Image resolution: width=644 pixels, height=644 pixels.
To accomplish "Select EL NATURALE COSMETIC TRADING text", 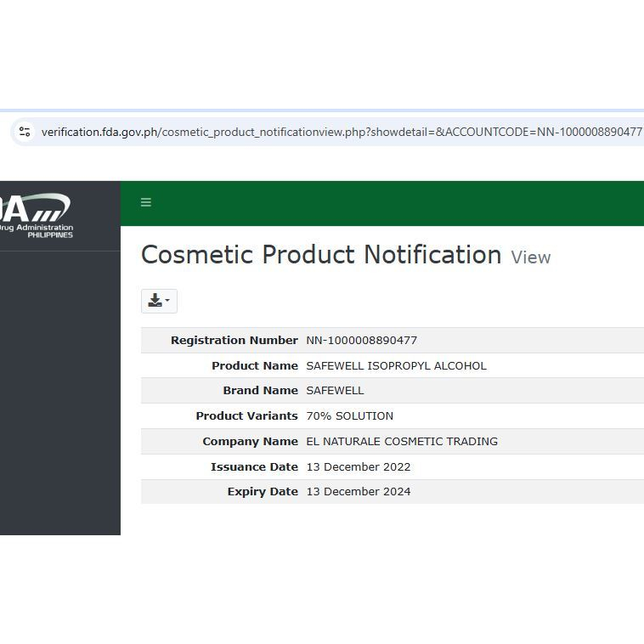I will coord(402,441).
